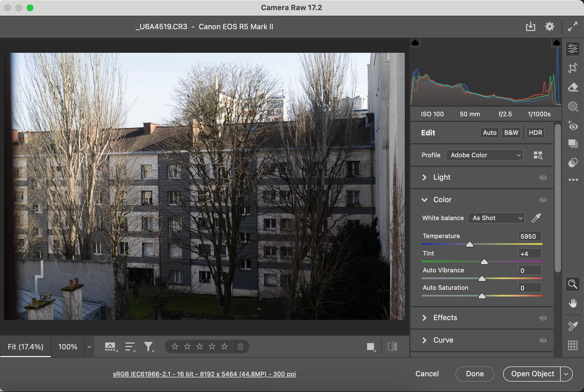Select the 100% zoom tab
The height and width of the screenshot is (392, 584).
pyautogui.click(x=68, y=347)
